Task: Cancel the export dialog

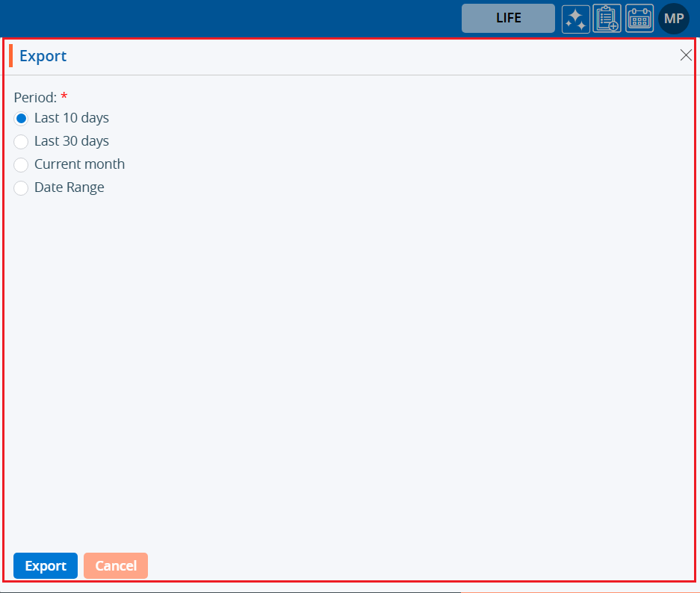Action: 116,566
